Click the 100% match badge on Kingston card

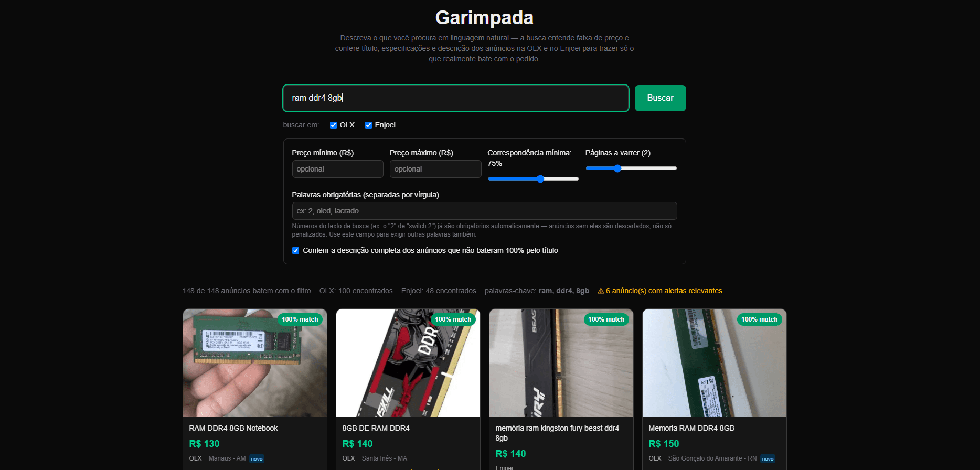click(606, 319)
